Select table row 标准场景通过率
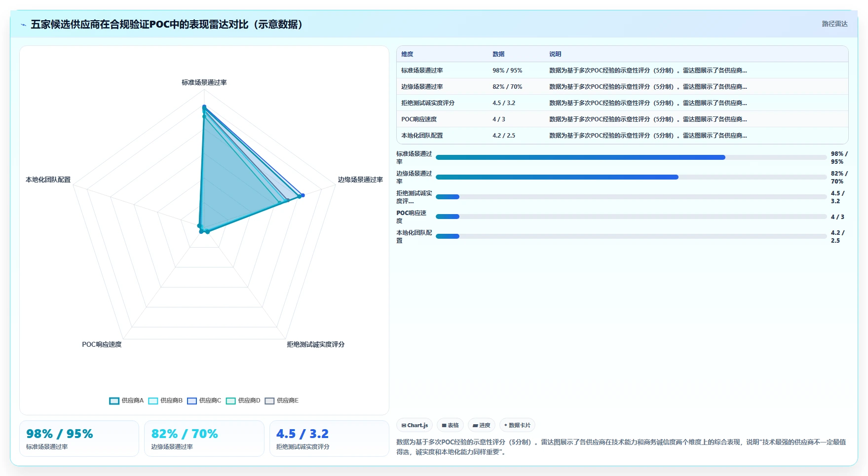 point(622,71)
